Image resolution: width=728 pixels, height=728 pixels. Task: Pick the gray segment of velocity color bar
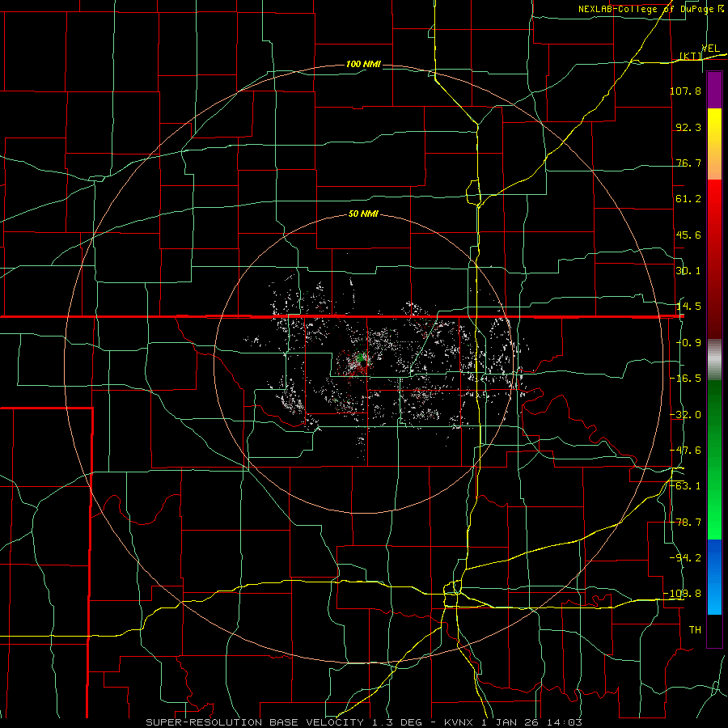tap(714, 360)
